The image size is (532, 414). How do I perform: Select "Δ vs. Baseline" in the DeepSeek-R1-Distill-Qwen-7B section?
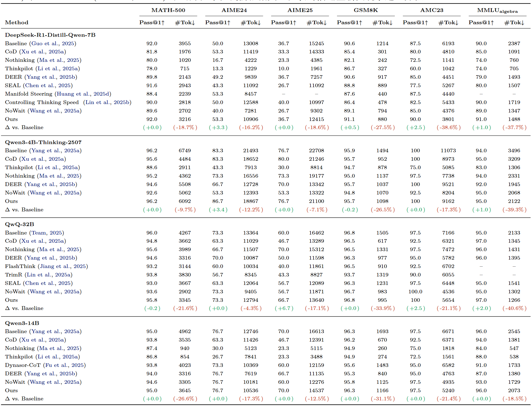(x=24, y=127)
